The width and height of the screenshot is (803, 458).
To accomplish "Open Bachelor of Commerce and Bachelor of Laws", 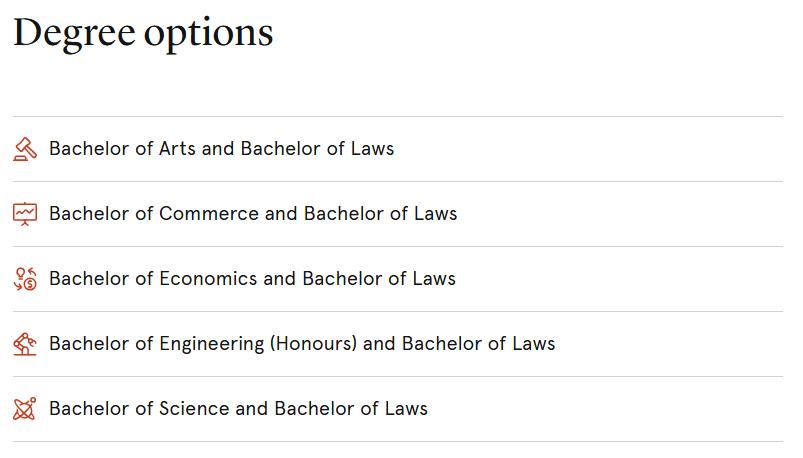I will click(253, 214).
